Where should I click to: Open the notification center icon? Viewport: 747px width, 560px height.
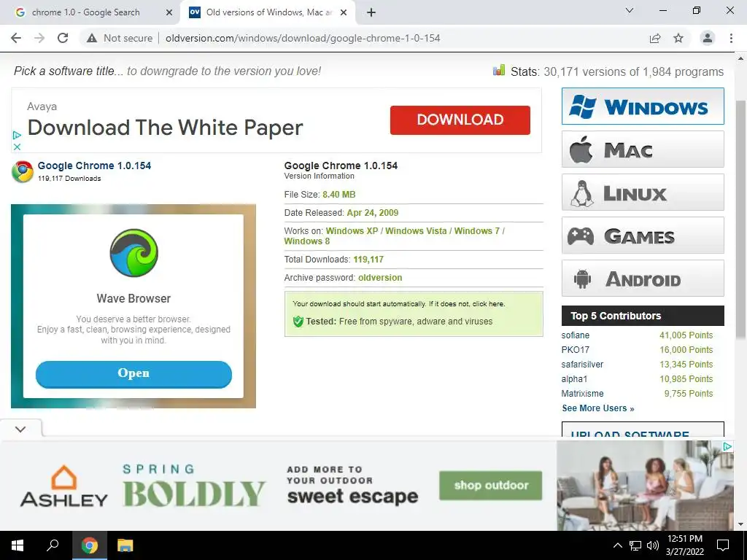coord(723,545)
